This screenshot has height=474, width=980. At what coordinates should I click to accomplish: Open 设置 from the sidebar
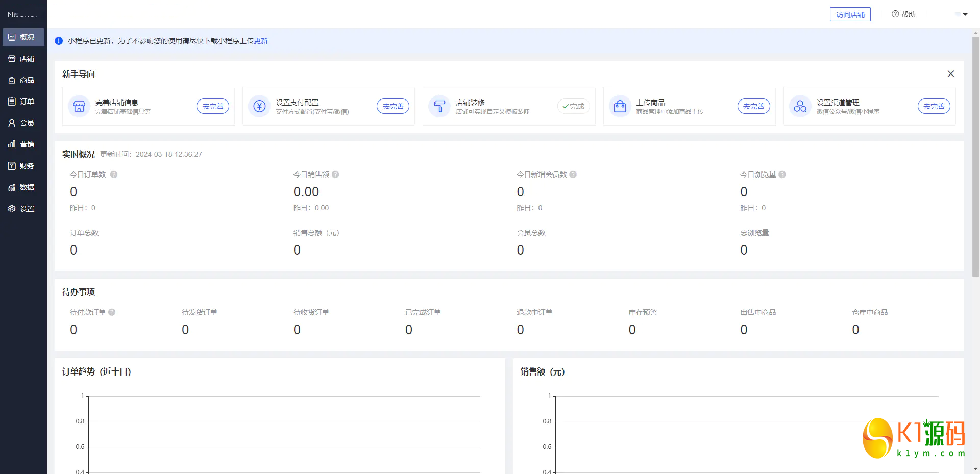23,209
